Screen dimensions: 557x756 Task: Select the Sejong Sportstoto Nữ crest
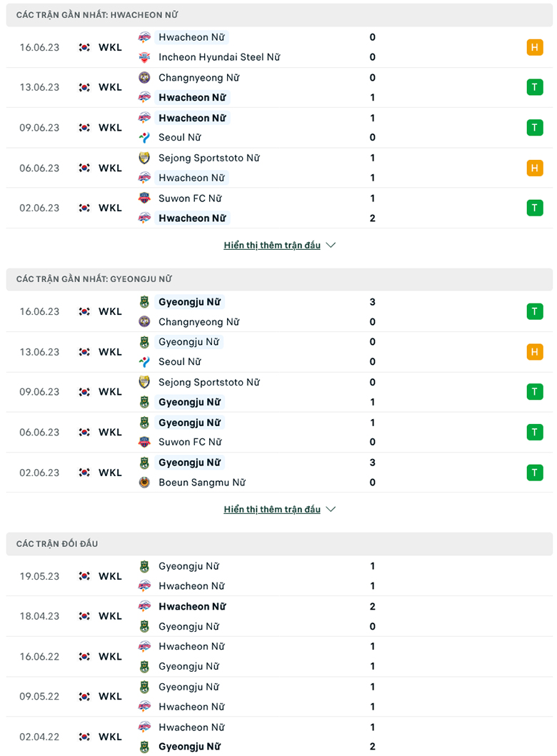146,158
